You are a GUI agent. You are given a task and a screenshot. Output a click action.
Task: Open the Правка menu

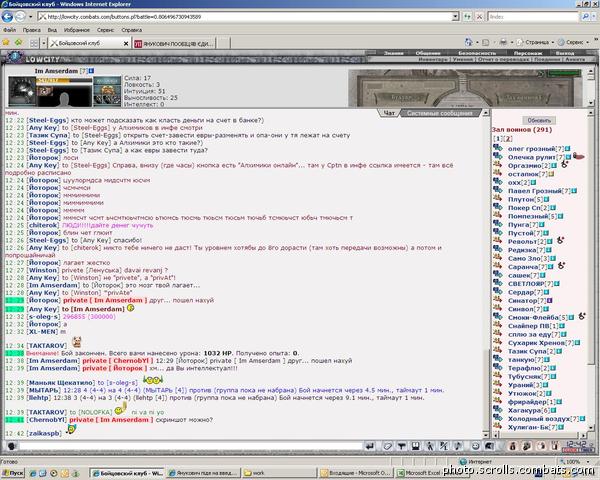(x=31, y=30)
